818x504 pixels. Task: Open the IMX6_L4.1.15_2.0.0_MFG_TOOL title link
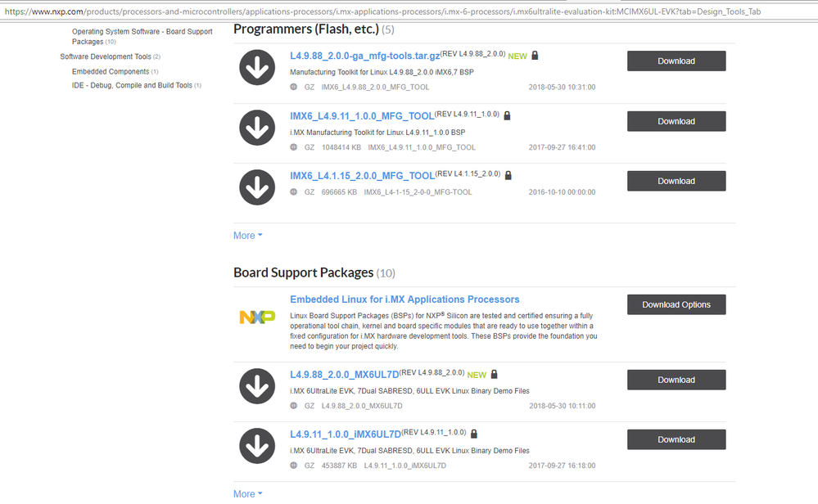363,176
